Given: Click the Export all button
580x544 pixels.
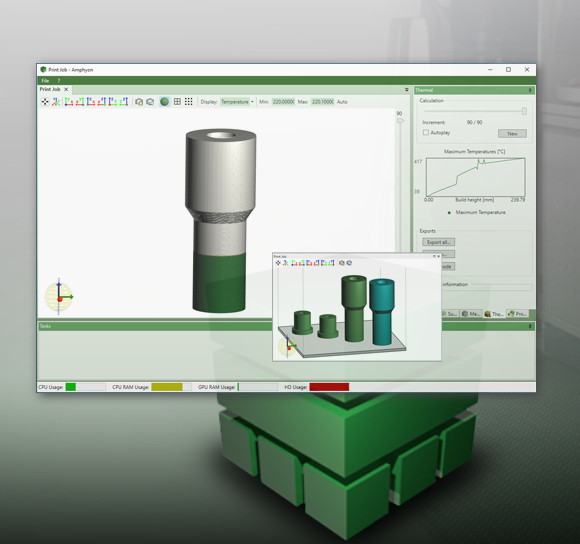Looking at the screenshot, I should tap(439, 242).
